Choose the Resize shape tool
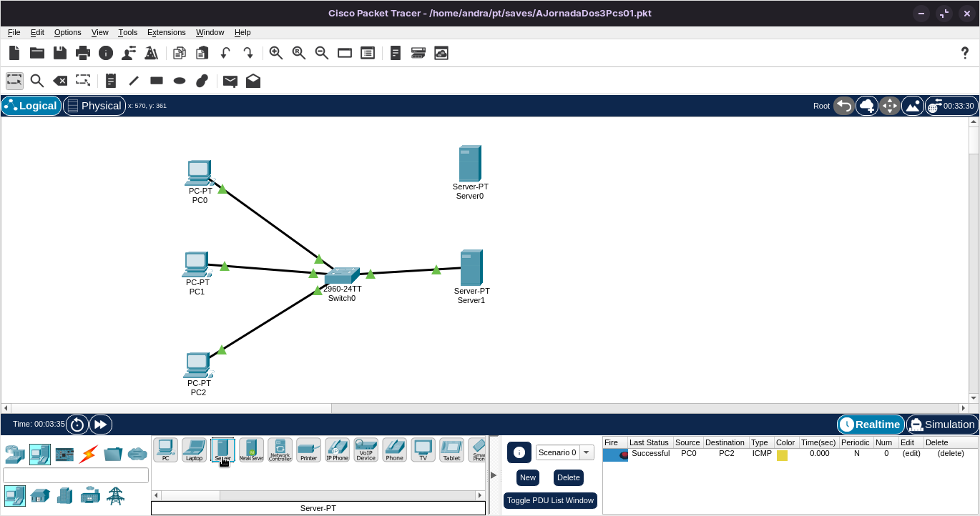Viewport: 980px width, 516px height. (x=83, y=81)
